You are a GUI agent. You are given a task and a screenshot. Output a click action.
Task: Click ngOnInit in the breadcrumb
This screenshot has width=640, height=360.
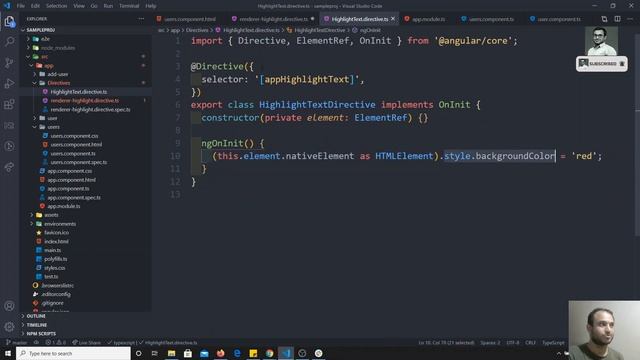tap(370, 30)
